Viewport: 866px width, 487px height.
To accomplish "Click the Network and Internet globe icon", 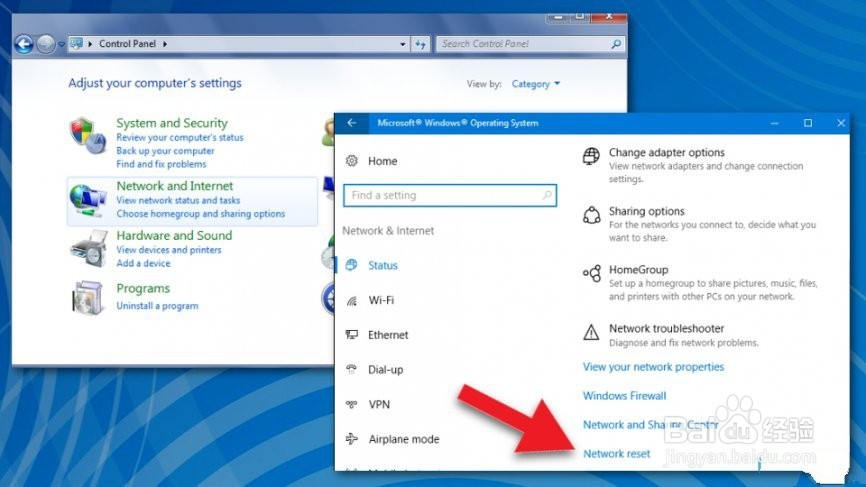I will click(88, 200).
